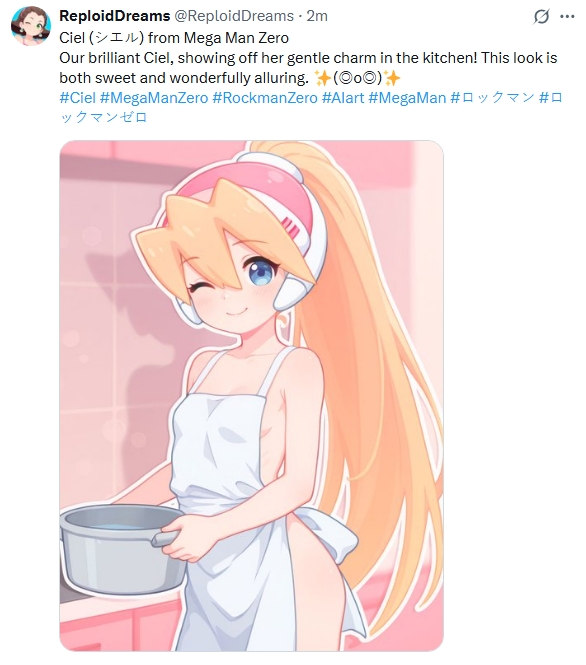This screenshot has width=586, height=665.
Task: Click the 'Ciel (シエル) from Mega Man Zero' line
Action: (x=174, y=38)
